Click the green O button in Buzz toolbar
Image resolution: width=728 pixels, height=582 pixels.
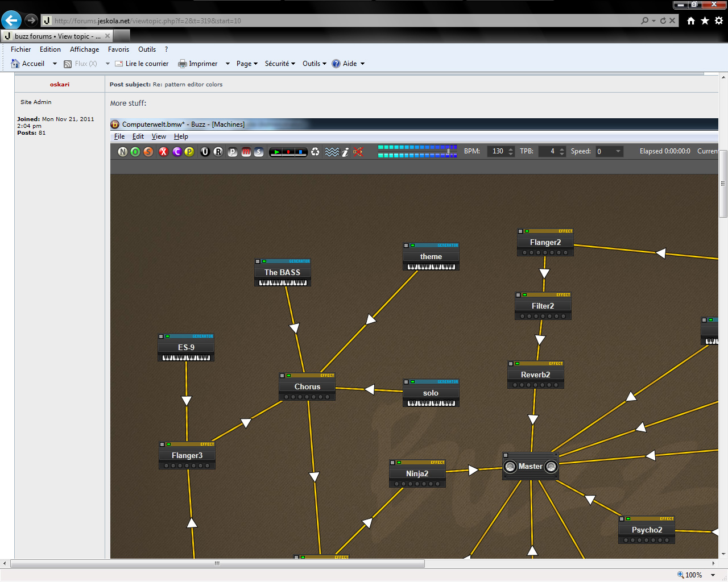click(x=135, y=152)
